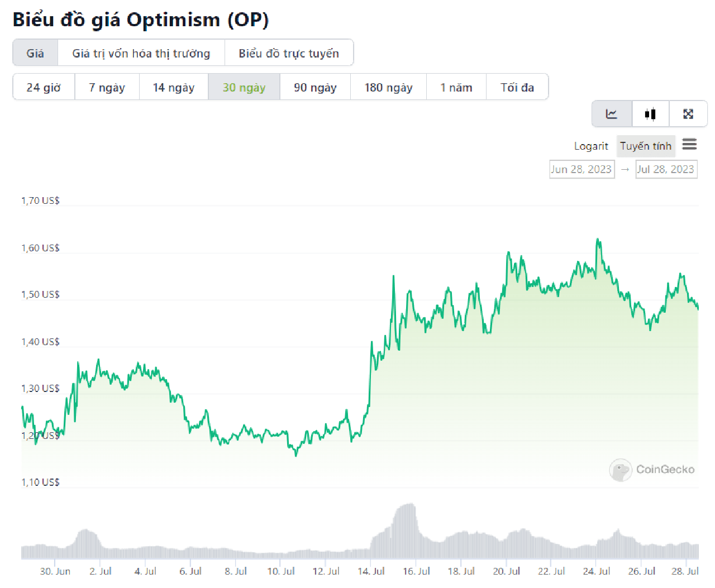
Task: Click the 24. Jul date label
Action: [x=596, y=571]
